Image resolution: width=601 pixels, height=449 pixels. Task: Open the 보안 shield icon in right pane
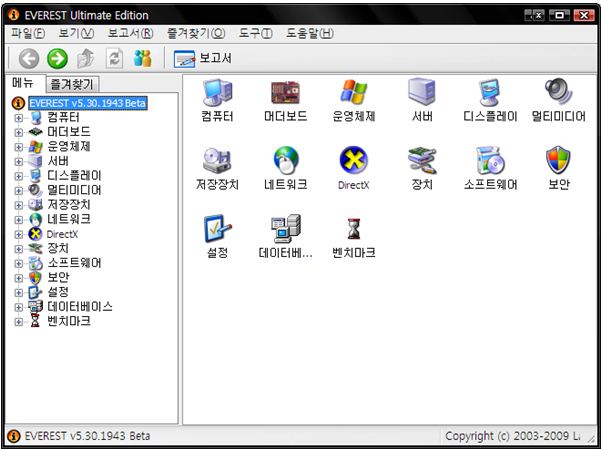coord(558,160)
